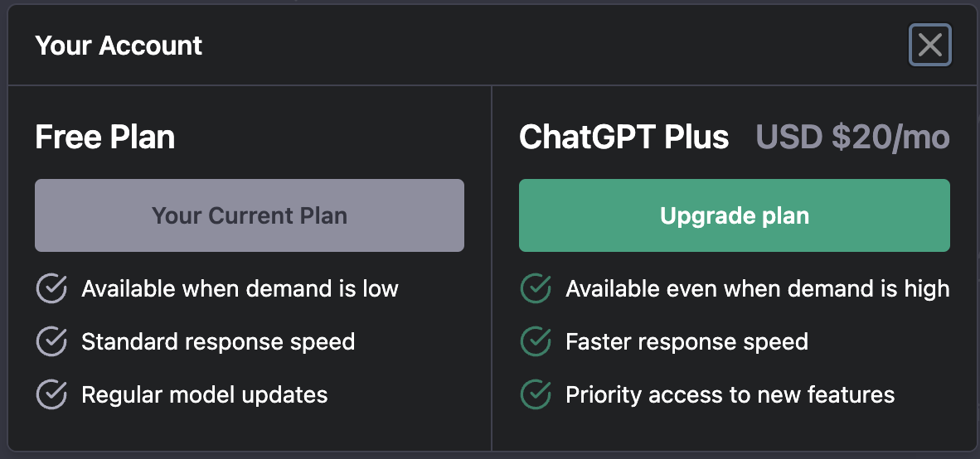This screenshot has width=980, height=459.
Task: Click the USD $20/mo price label
Action: point(852,137)
